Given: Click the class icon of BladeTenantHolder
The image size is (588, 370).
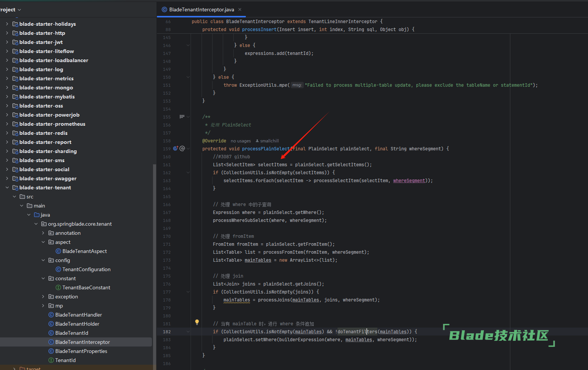Looking at the screenshot, I should (x=51, y=324).
